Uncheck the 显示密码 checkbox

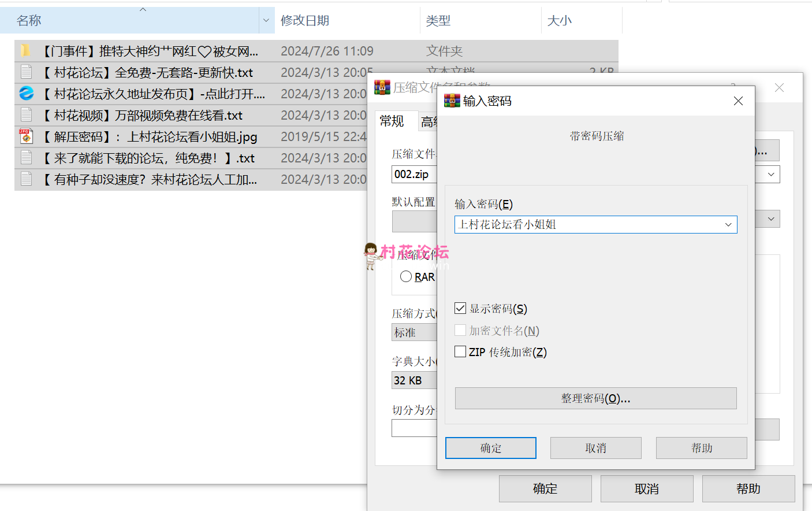(460, 308)
